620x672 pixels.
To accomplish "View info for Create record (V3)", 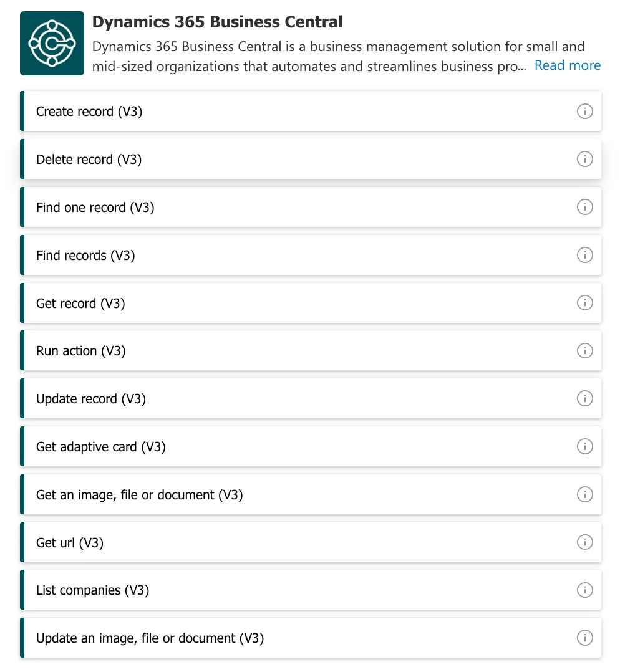I will coord(585,111).
